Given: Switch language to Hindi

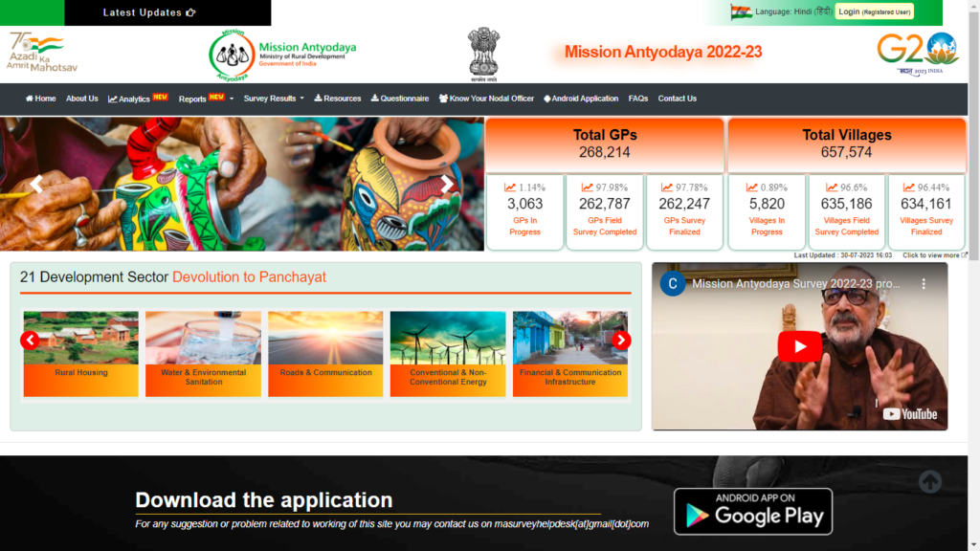Looking at the screenshot, I should tap(793, 11).
